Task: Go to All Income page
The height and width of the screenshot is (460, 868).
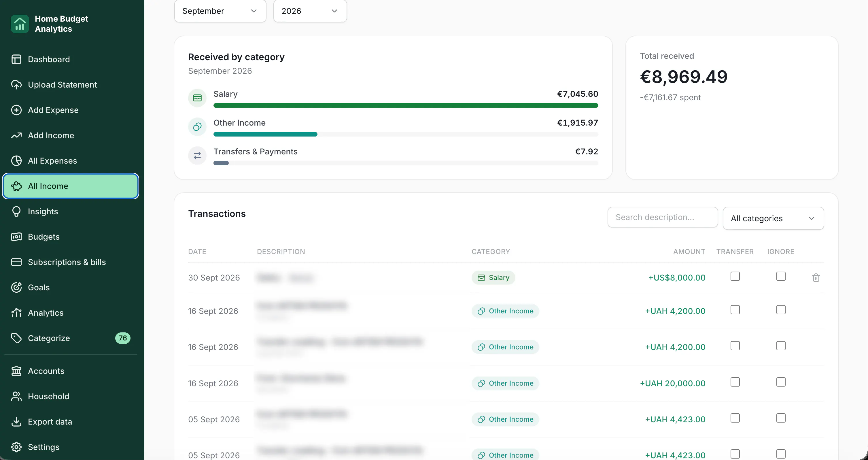Action: click(x=70, y=186)
